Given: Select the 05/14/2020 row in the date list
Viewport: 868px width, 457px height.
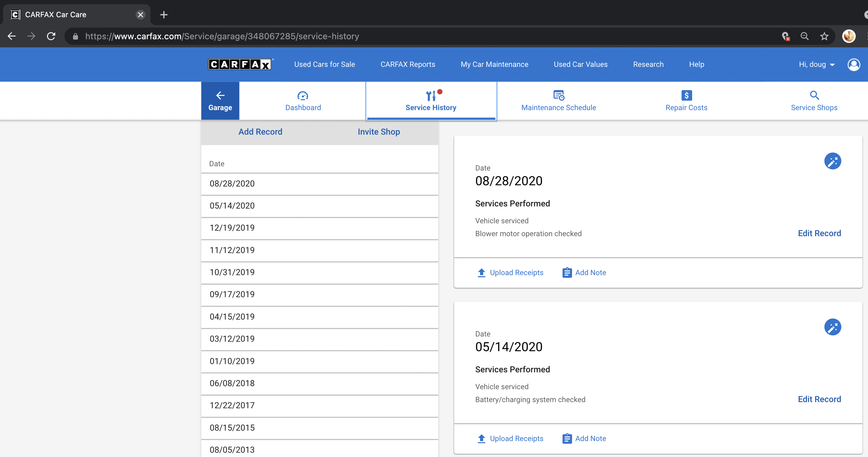Looking at the screenshot, I should (x=320, y=206).
